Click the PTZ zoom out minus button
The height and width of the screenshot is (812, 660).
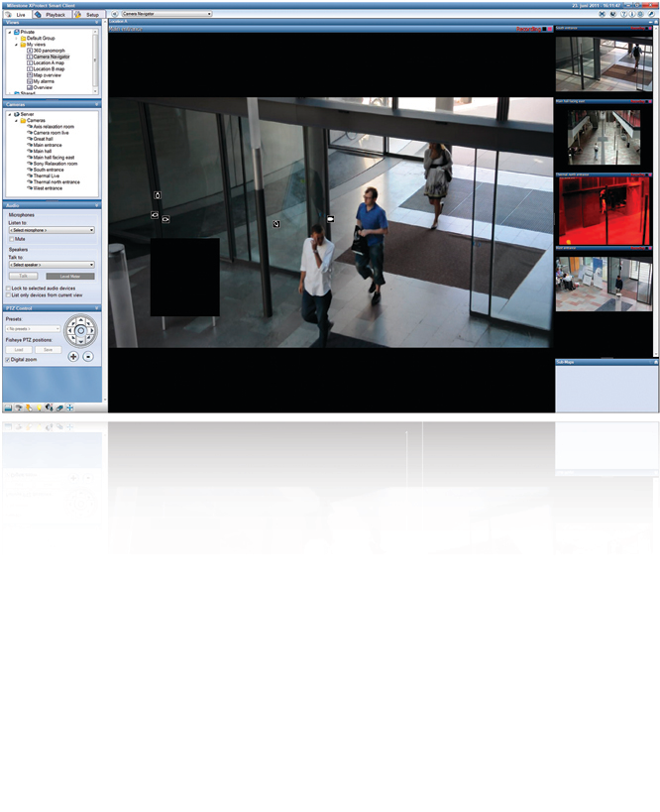point(88,356)
